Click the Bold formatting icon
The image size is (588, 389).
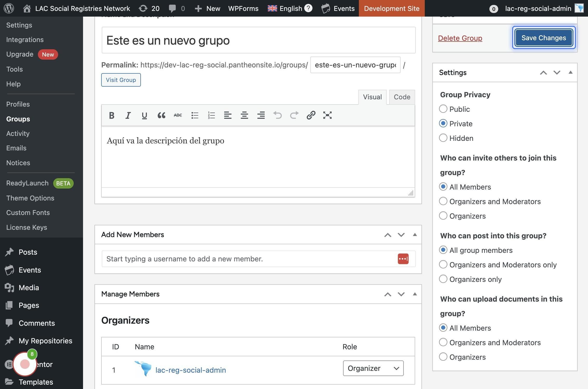(112, 115)
